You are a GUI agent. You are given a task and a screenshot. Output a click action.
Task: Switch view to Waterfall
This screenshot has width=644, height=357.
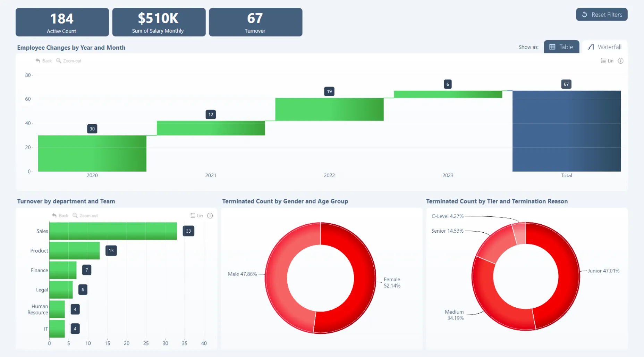(604, 47)
